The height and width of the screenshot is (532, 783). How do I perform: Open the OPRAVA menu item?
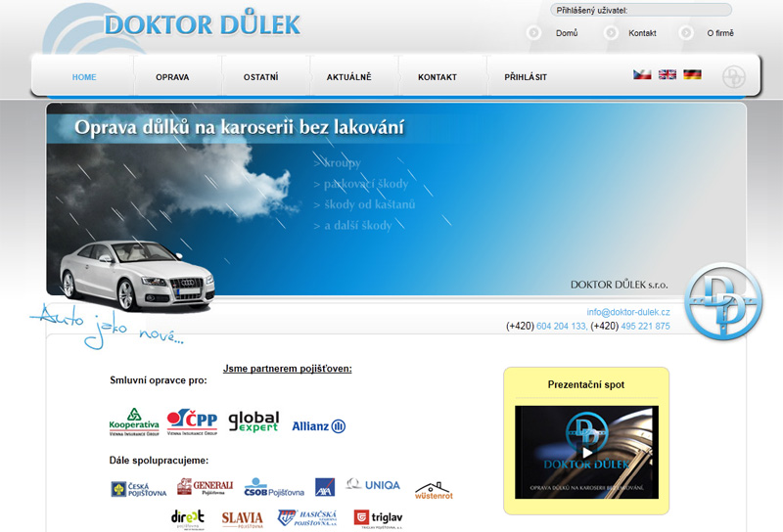click(x=172, y=77)
